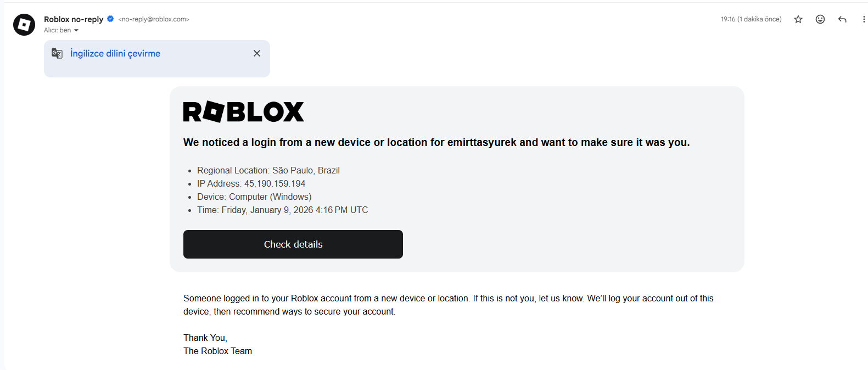Click the Roblox sender avatar

tap(24, 25)
